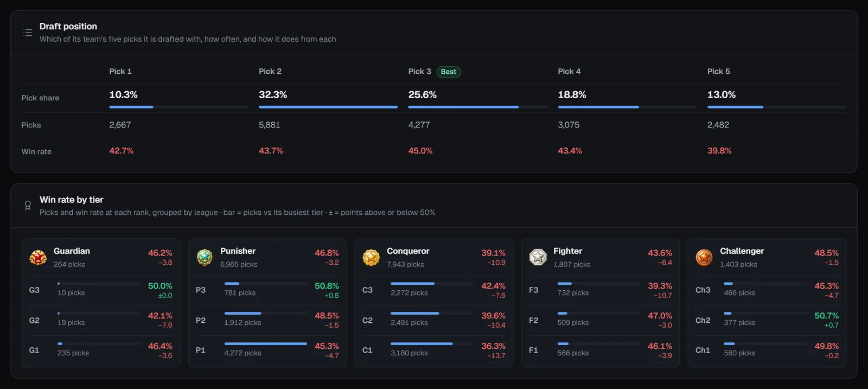Select the F3 tier row label

point(534,290)
